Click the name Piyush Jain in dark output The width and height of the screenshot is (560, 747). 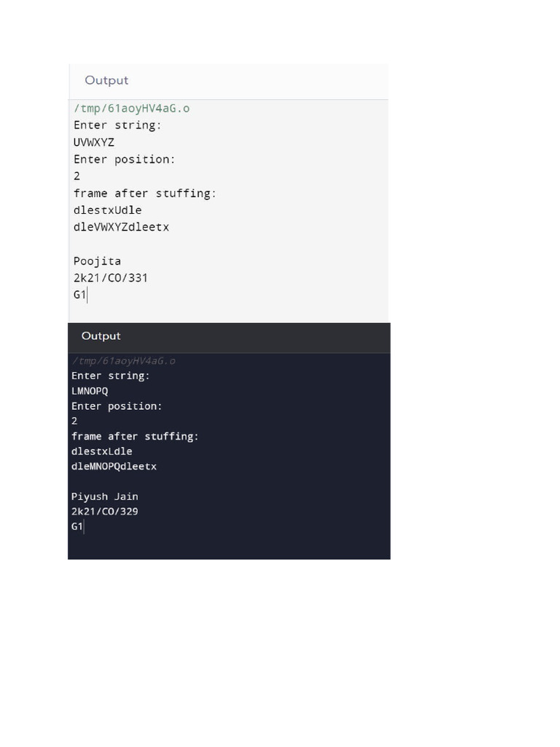pos(104,497)
